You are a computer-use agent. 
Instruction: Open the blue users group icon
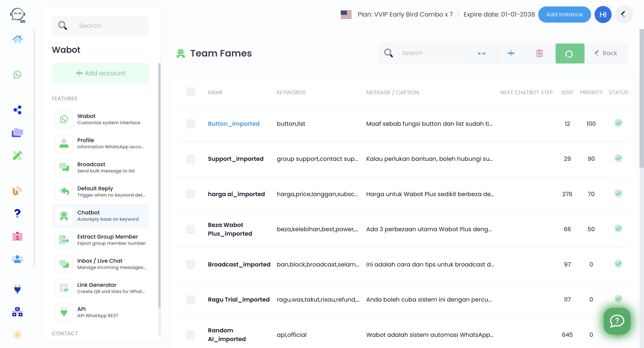point(17,259)
